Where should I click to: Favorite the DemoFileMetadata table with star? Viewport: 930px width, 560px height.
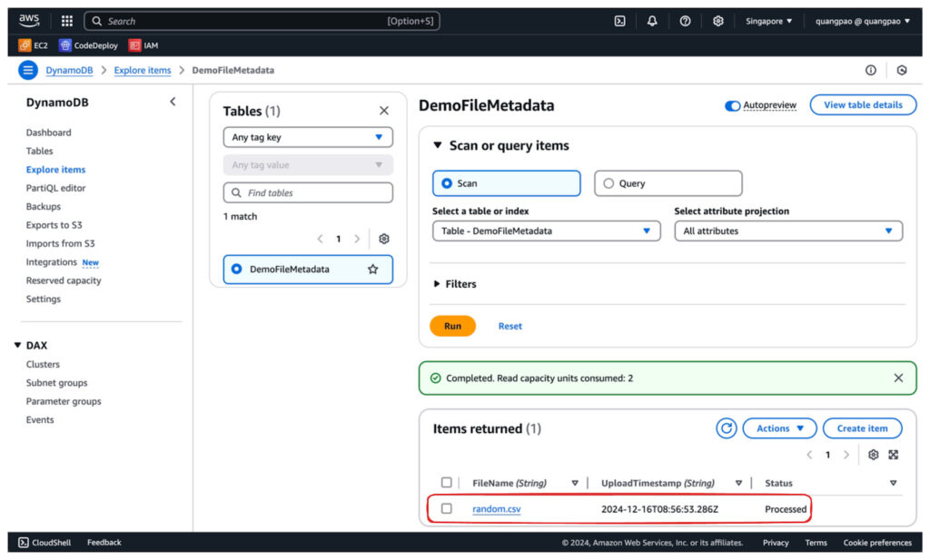click(372, 269)
